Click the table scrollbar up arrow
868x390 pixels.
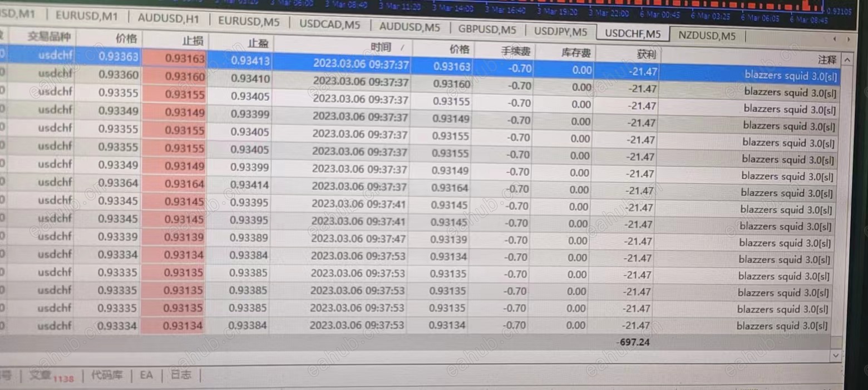coord(847,60)
